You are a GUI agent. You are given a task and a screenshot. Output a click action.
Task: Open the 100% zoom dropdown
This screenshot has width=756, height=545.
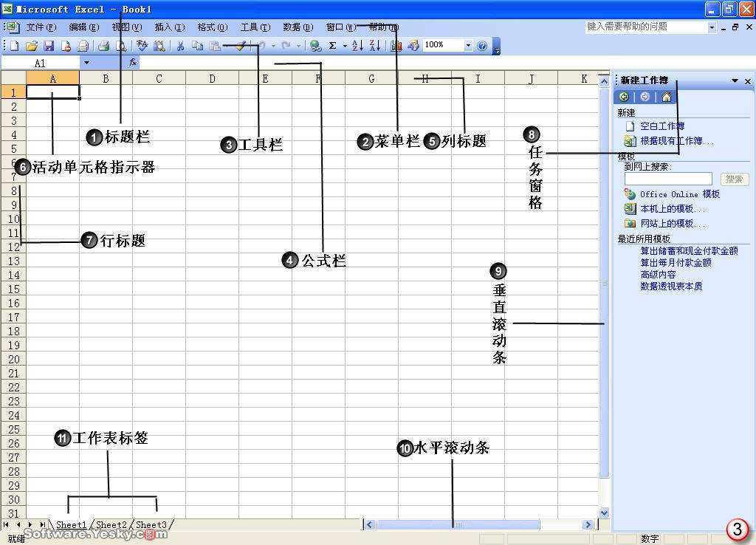(467, 46)
